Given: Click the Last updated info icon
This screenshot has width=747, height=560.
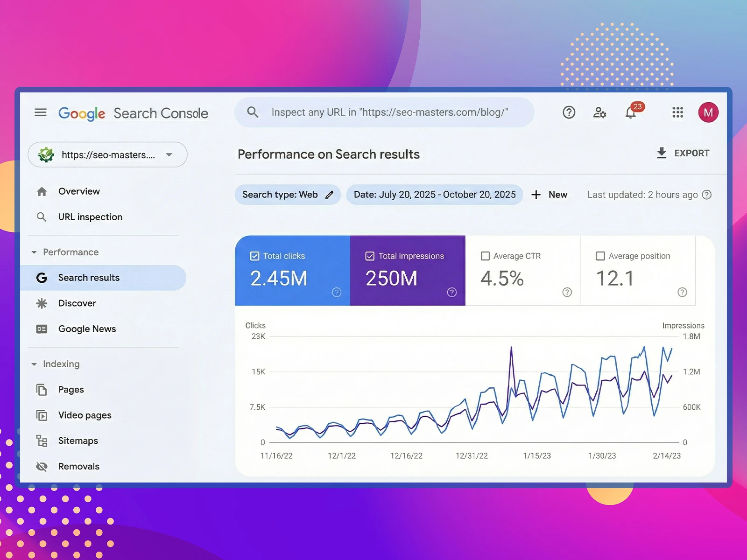Looking at the screenshot, I should 707,195.
